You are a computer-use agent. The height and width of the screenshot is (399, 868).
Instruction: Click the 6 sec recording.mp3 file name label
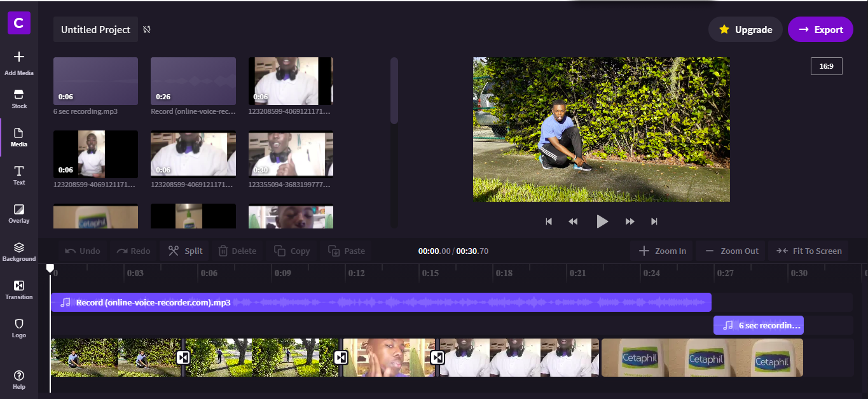click(x=85, y=111)
